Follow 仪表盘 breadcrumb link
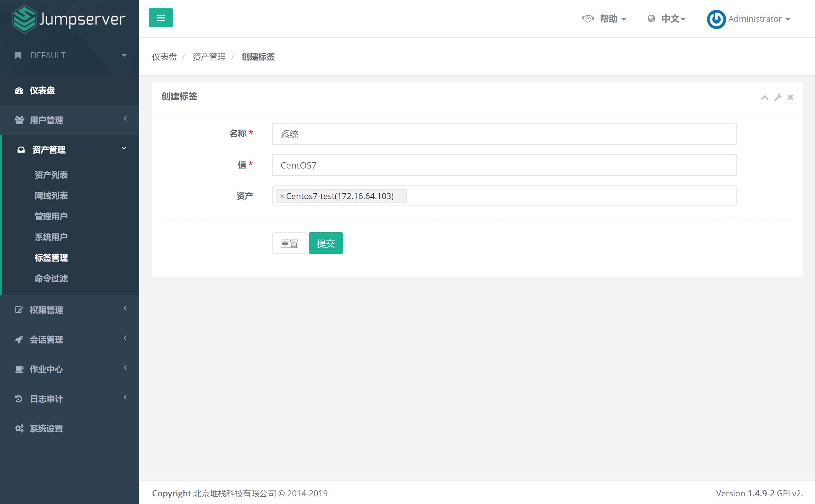This screenshot has height=504, width=815. 164,57
